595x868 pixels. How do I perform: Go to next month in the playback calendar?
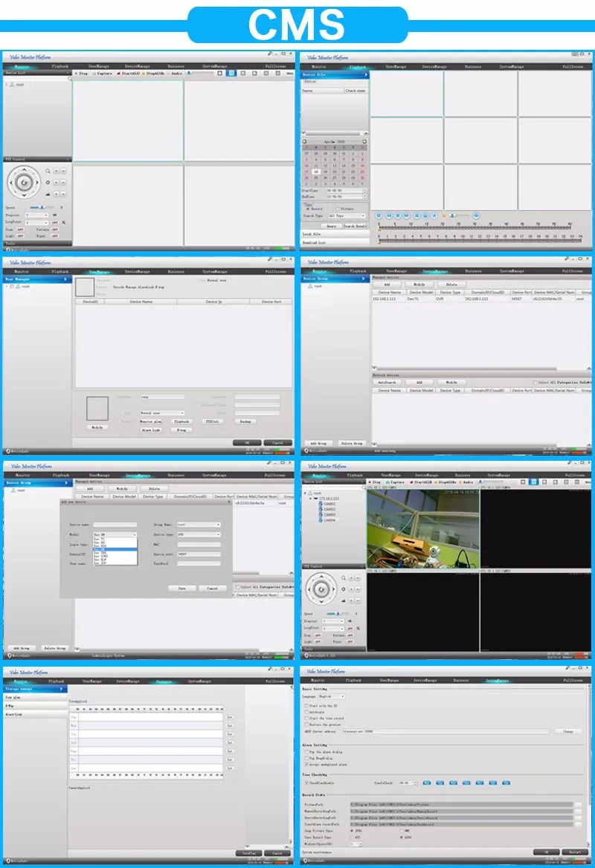point(364,141)
